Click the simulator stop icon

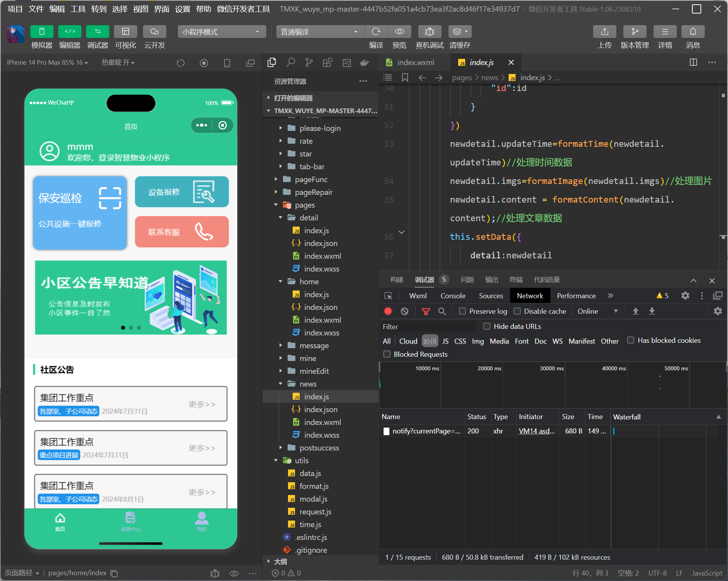tap(204, 63)
